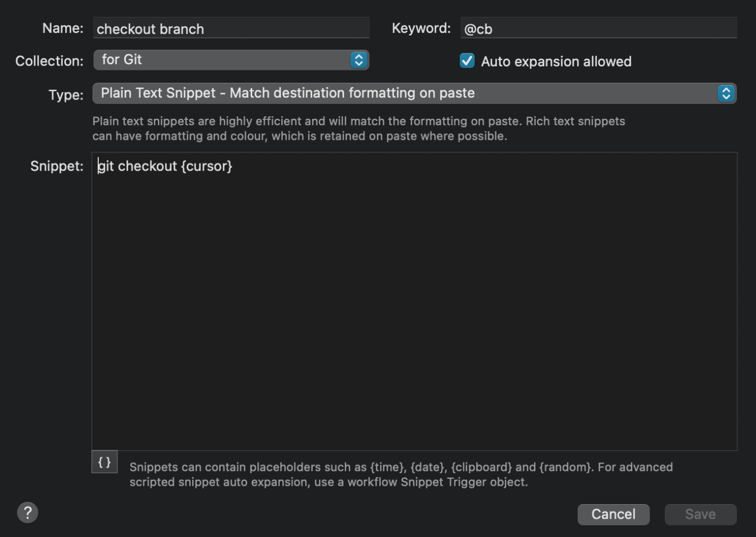
Task: Open the Plain Text Snippet type dropdown
Action: pos(414,93)
